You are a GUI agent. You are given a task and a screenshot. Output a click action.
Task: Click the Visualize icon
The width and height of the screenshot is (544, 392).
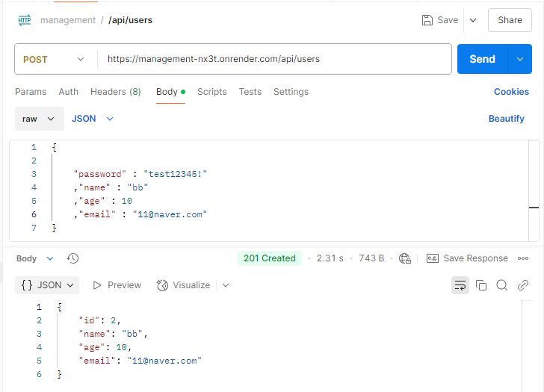pyautogui.click(x=162, y=285)
